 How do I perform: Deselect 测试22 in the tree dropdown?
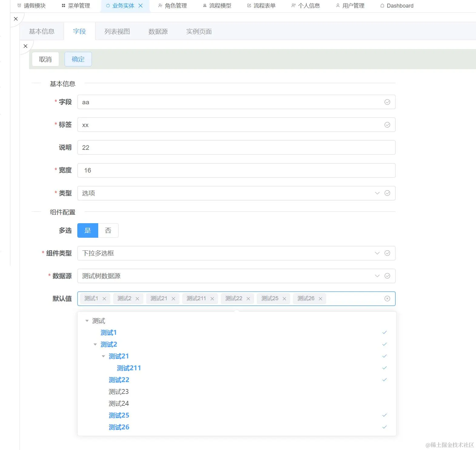point(119,380)
